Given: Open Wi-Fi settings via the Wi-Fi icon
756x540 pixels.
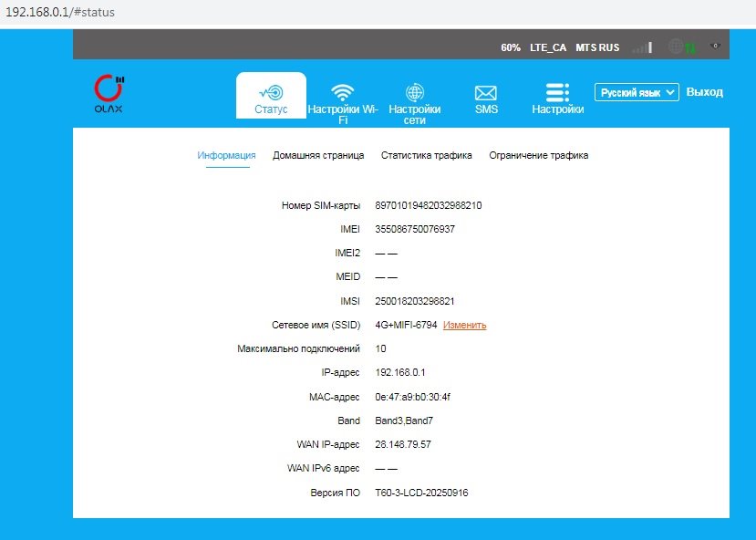Looking at the screenshot, I should (342, 93).
